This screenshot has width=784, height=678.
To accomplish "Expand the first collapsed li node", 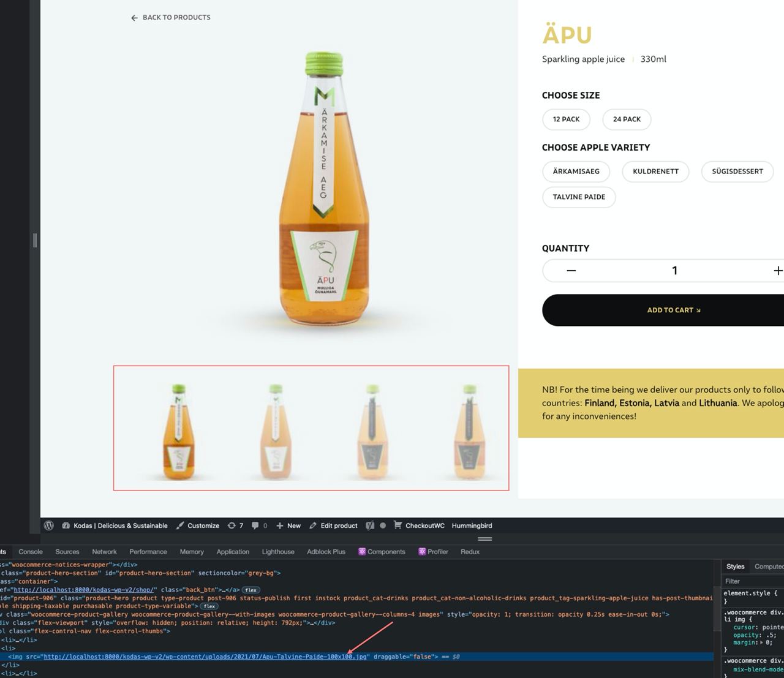I will point(18,640).
